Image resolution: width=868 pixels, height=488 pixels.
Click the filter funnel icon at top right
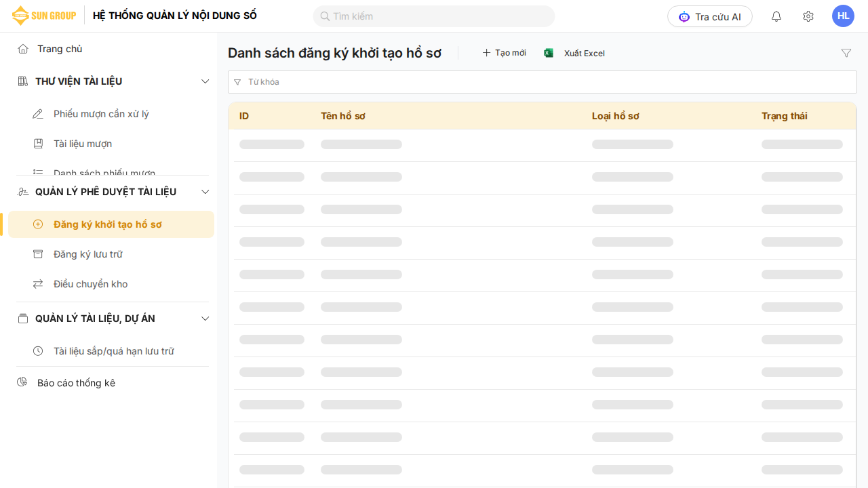coord(846,53)
